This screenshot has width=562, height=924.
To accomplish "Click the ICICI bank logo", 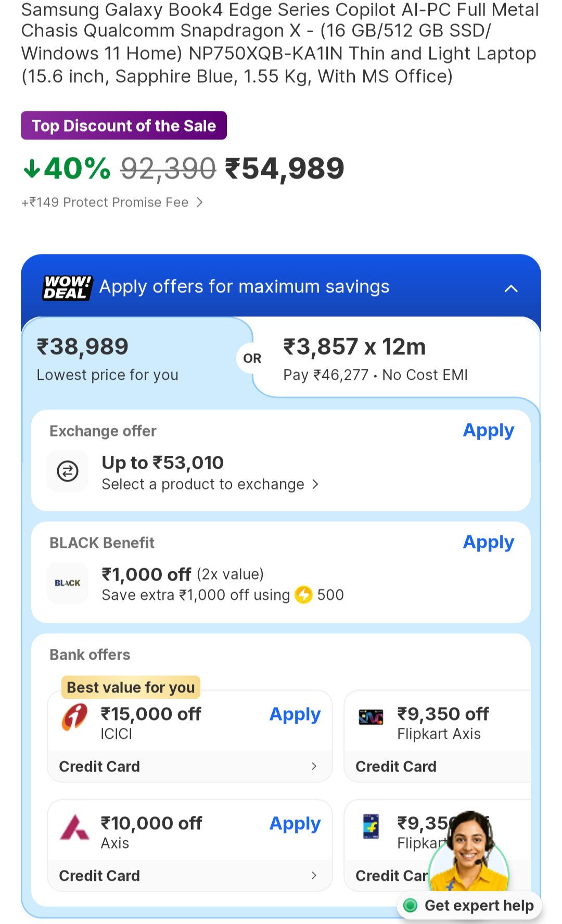I will [x=74, y=717].
